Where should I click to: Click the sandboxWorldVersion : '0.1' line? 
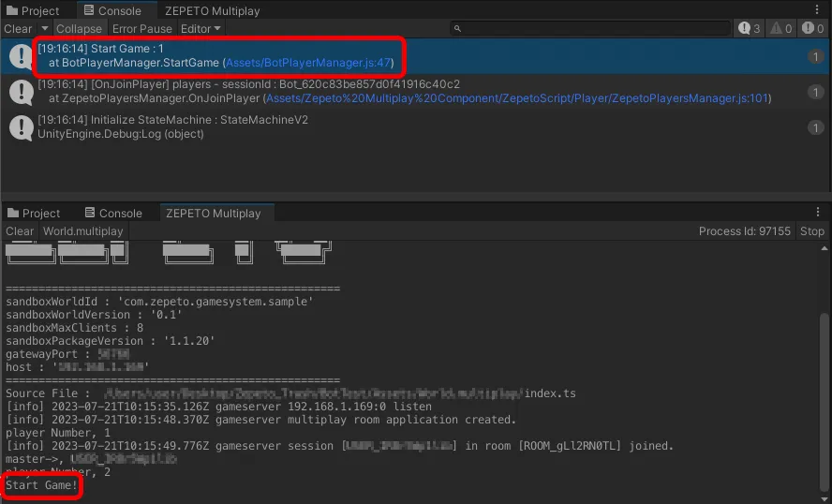(x=94, y=315)
